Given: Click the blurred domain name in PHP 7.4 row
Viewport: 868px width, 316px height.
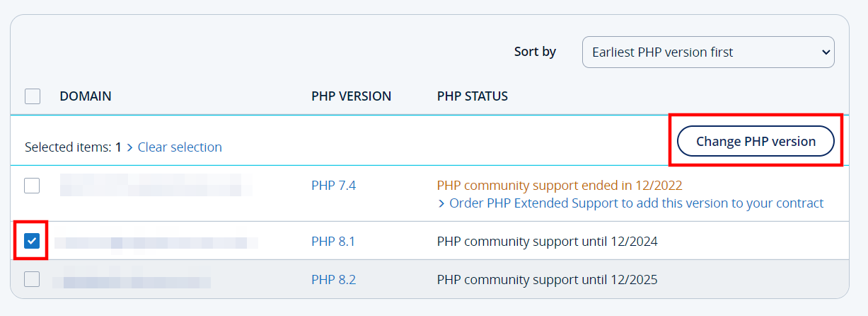Looking at the screenshot, I should [156, 186].
